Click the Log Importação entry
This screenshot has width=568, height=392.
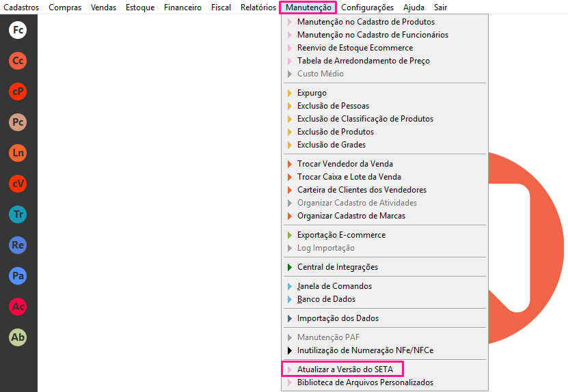pos(385,249)
